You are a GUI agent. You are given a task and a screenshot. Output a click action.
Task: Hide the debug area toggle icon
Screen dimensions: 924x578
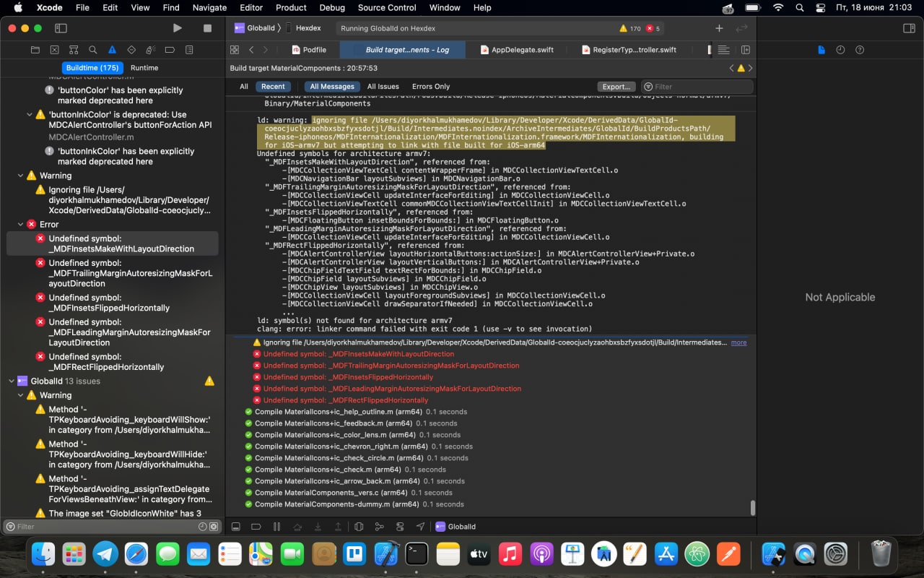click(235, 527)
